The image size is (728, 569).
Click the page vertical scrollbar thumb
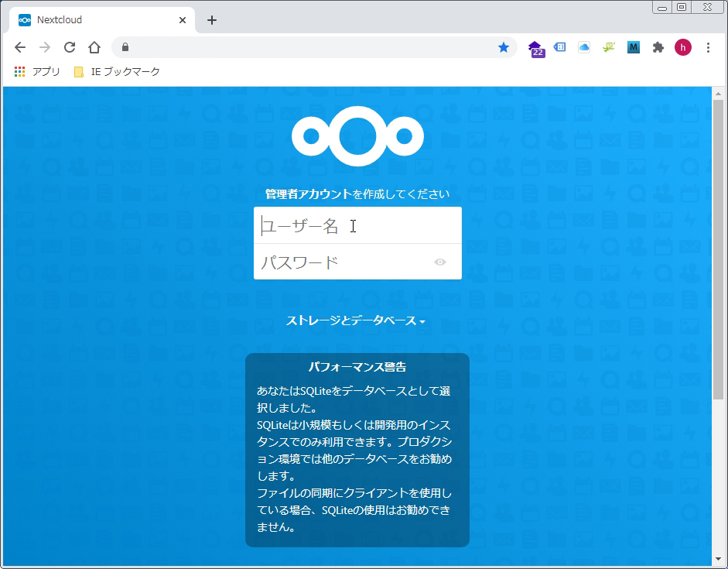pos(718,249)
